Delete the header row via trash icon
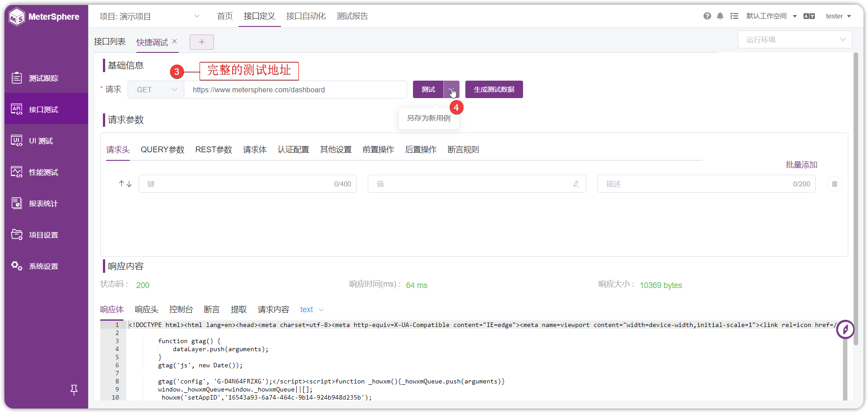 [x=834, y=184]
